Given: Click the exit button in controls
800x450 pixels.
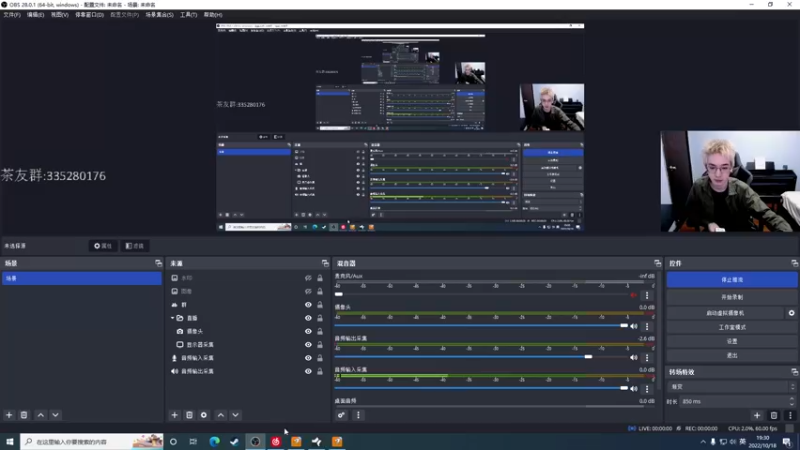Looking at the screenshot, I should pyautogui.click(x=732, y=356).
